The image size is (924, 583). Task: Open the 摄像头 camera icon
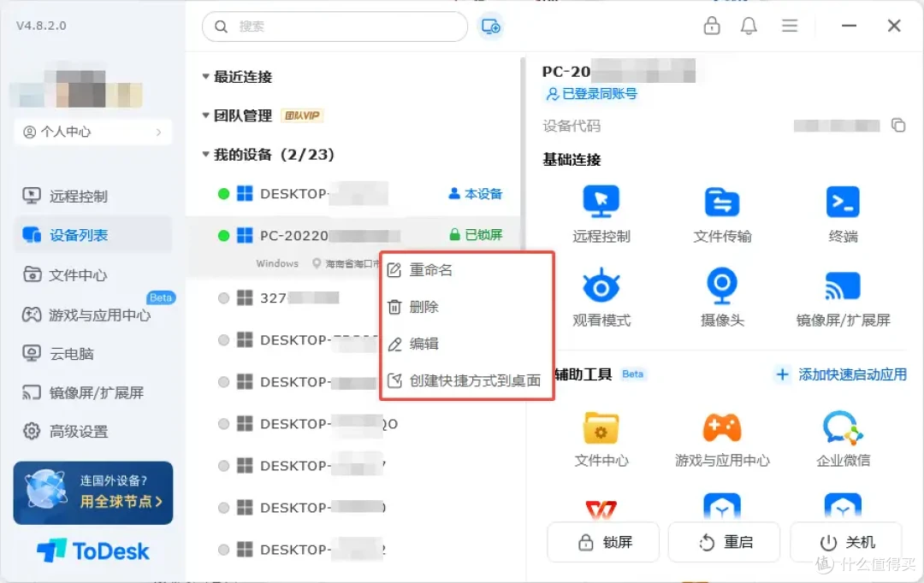tap(722, 285)
